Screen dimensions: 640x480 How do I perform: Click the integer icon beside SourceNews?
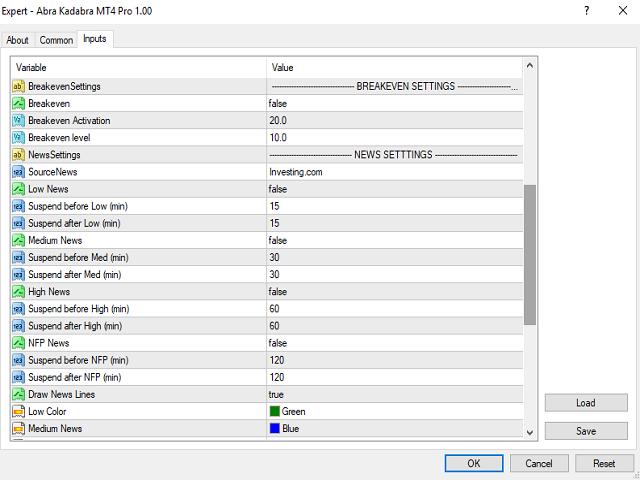[18, 172]
